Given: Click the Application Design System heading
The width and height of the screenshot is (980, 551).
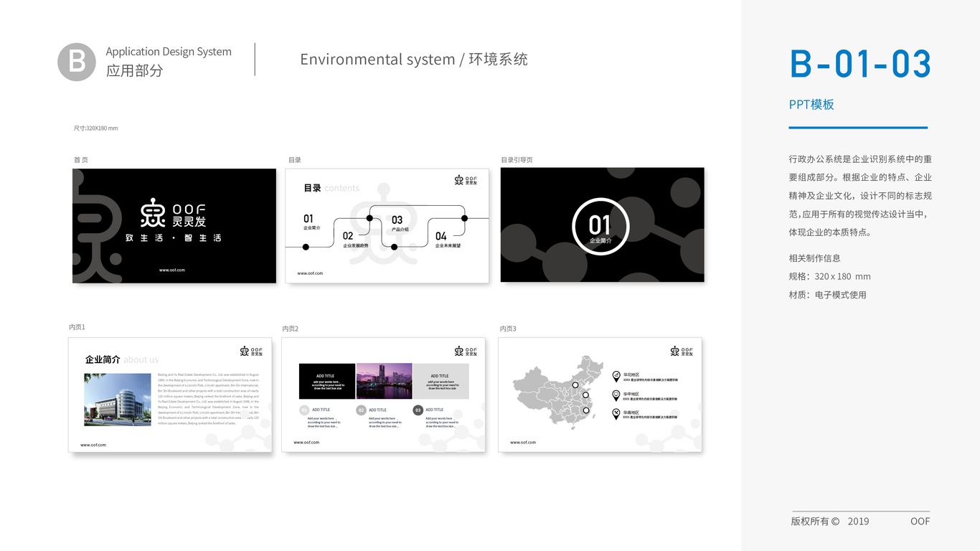Looking at the screenshot, I should coord(169,52).
